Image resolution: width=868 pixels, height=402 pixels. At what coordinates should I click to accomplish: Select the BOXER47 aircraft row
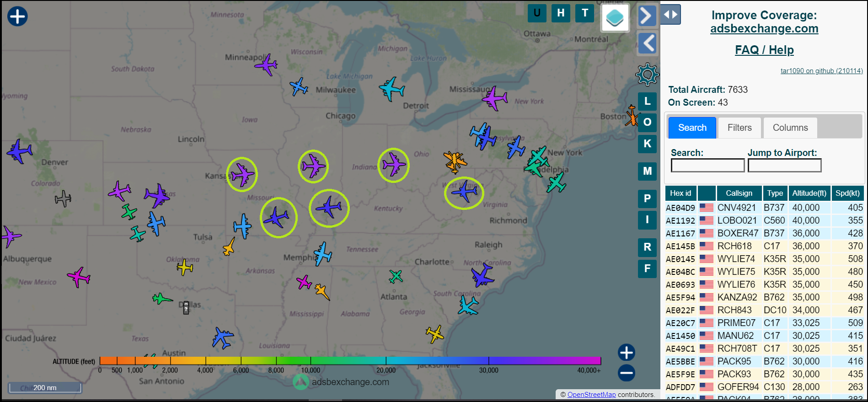764,233
